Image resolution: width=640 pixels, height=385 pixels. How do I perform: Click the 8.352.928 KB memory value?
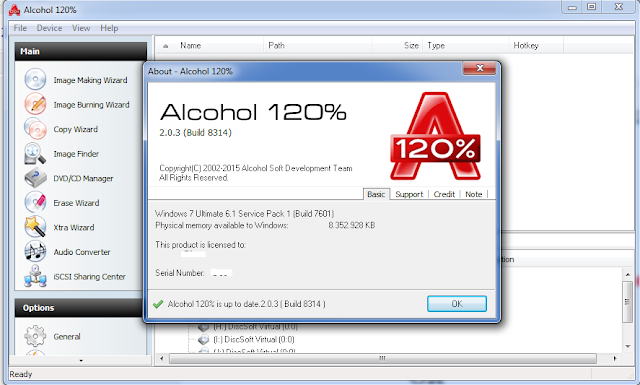pos(351,225)
